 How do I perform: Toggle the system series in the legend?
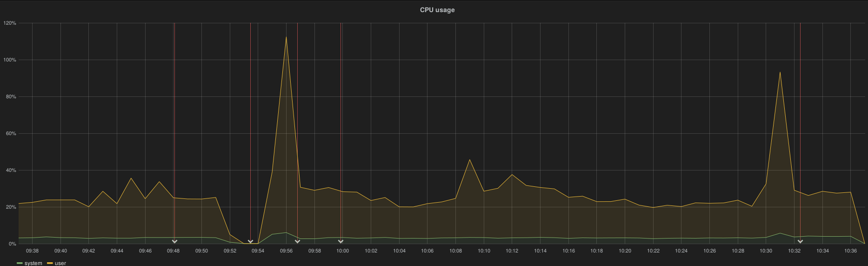[x=33, y=263]
